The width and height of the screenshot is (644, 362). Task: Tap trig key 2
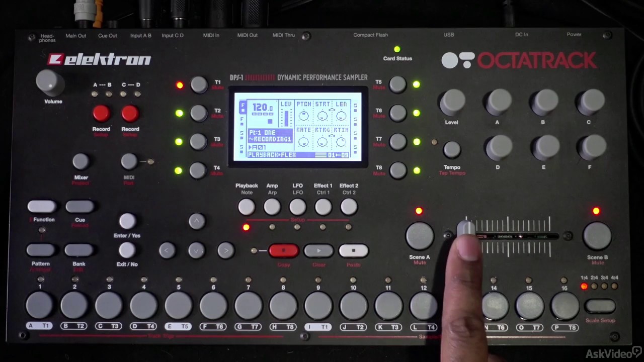click(x=74, y=305)
